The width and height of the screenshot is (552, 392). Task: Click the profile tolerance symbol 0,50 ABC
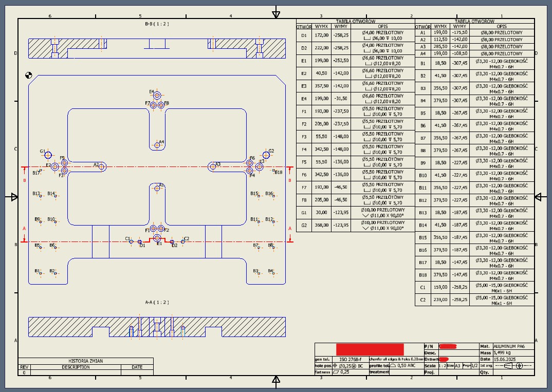403,366
